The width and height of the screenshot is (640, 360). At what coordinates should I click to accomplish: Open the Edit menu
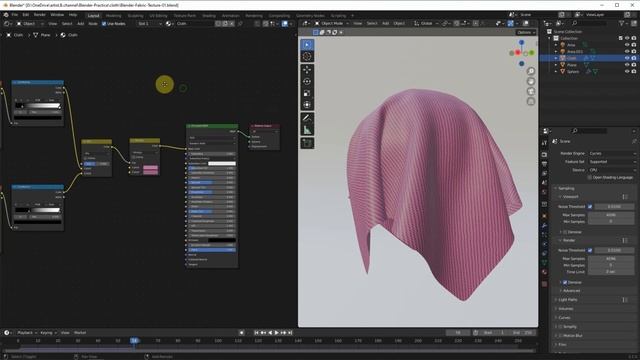[26, 15]
